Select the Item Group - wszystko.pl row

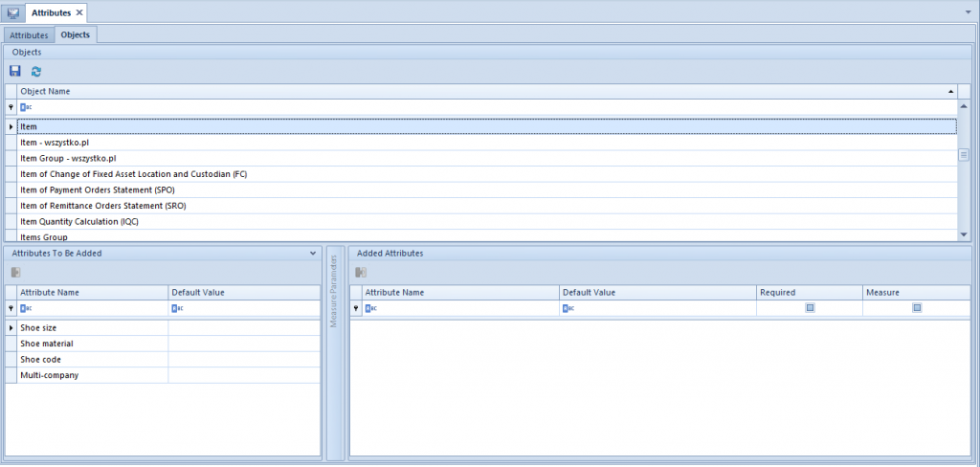[x=487, y=158]
